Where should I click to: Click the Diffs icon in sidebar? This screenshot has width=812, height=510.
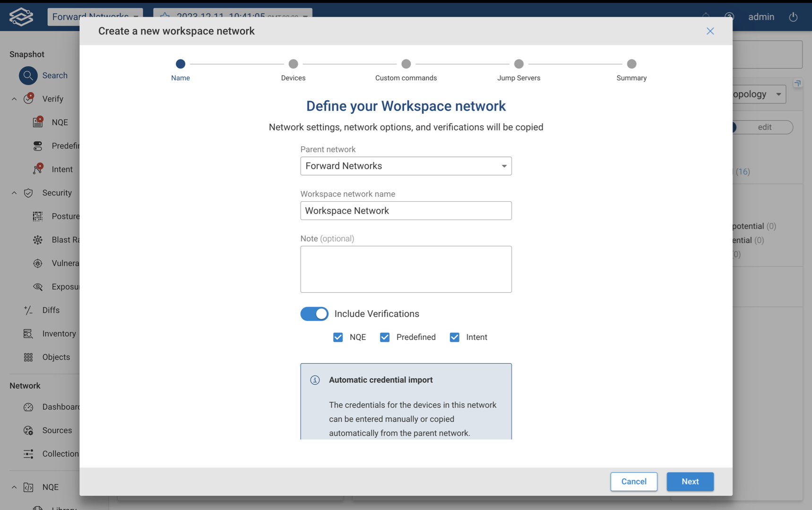pyautogui.click(x=28, y=310)
